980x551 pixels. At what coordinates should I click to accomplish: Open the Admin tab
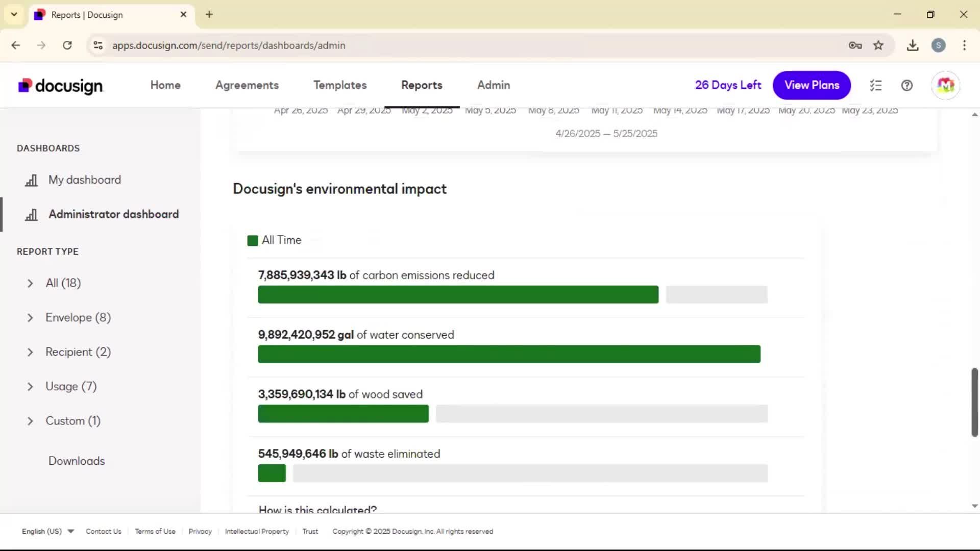point(494,85)
